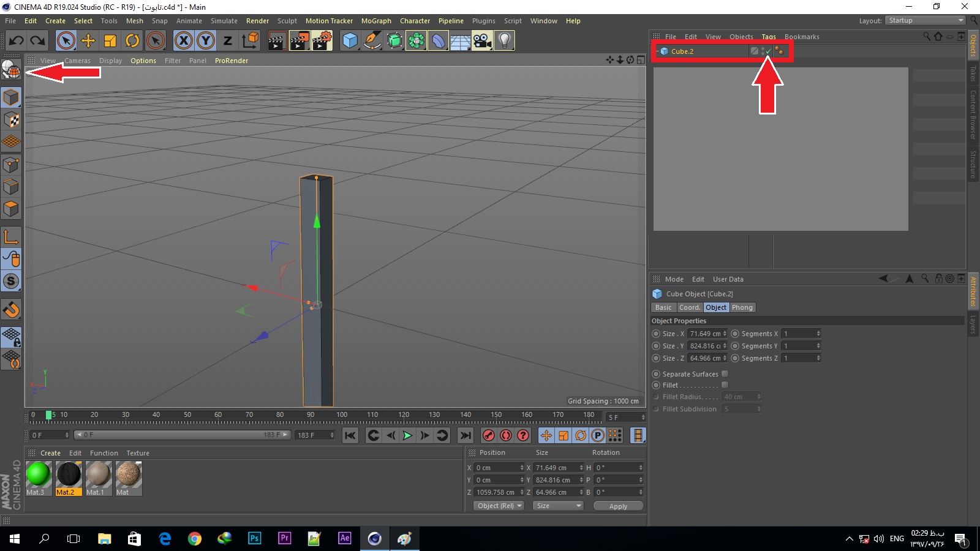Switch to the Coord. tab
The height and width of the screenshot is (551, 980).
(x=689, y=307)
